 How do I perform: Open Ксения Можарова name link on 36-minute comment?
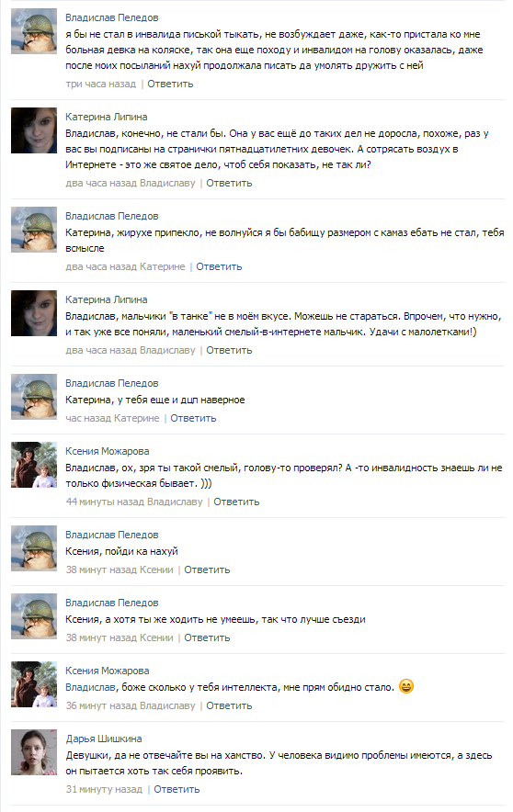[108, 671]
